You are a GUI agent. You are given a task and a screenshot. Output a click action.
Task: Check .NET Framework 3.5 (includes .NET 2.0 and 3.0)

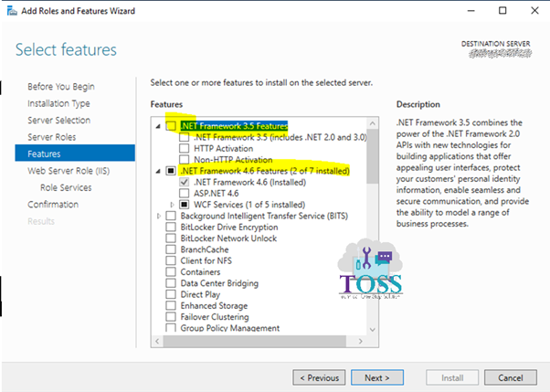(185, 137)
